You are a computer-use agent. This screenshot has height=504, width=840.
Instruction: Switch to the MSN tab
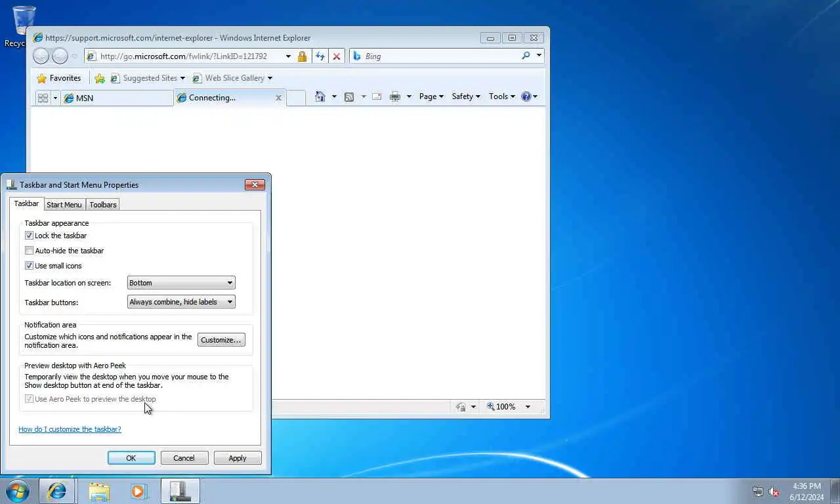point(117,98)
